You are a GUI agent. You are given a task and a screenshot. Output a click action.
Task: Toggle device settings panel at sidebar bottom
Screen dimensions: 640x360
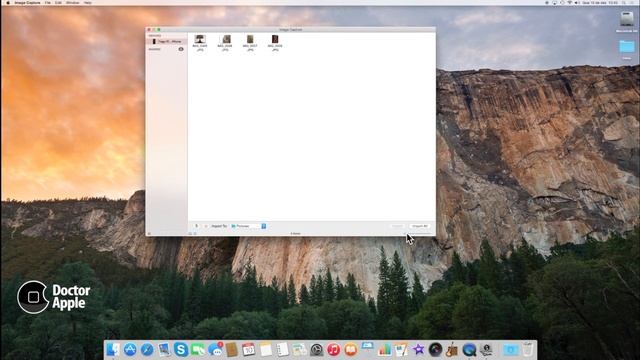tap(149, 233)
